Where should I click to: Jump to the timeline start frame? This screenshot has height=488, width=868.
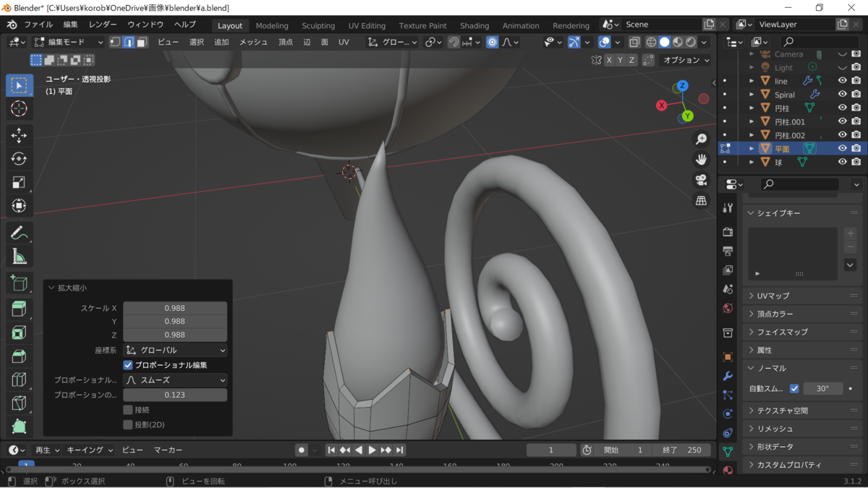point(331,450)
